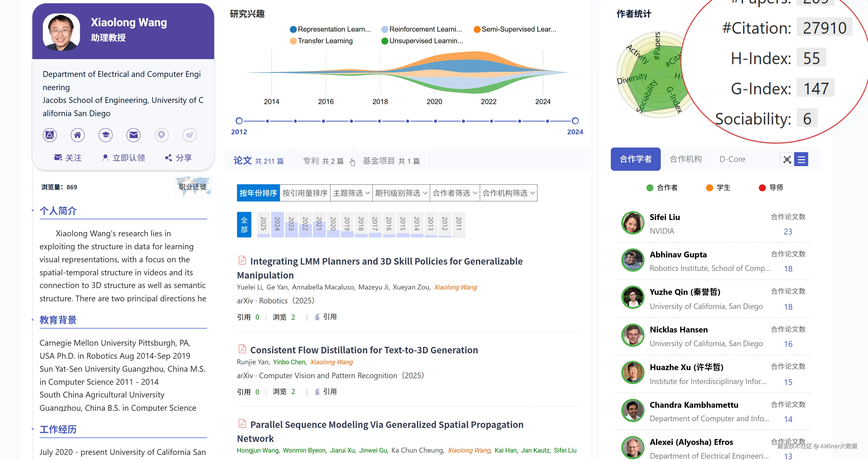Screen dimensions: 868x460
Task: Click the Weibo icon
Action: pyautogui.click(x=189, y=135)
